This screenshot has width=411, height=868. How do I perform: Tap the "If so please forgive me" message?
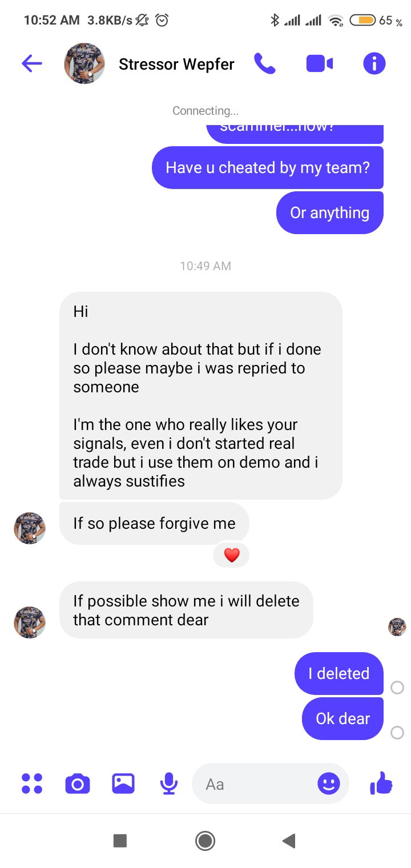click(x=154, y=523)
